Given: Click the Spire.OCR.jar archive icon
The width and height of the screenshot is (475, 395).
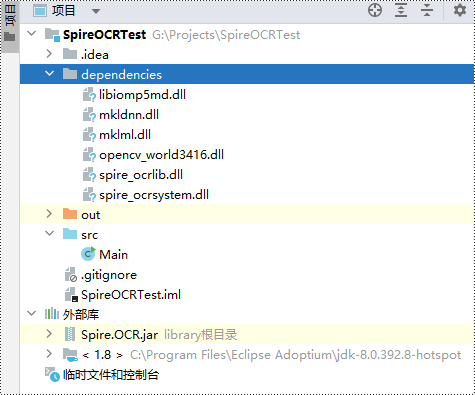Looking at the screenshot, I should (x=70, y=334).
